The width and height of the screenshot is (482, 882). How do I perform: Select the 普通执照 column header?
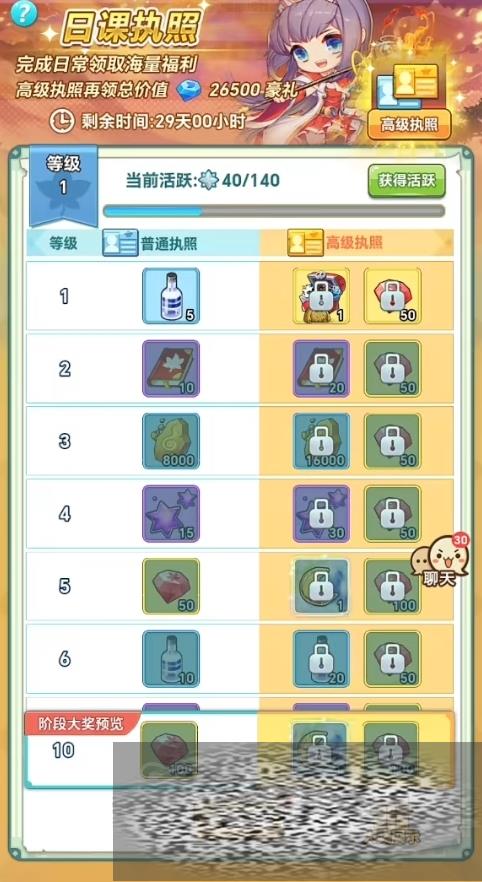tap(150, 243)
